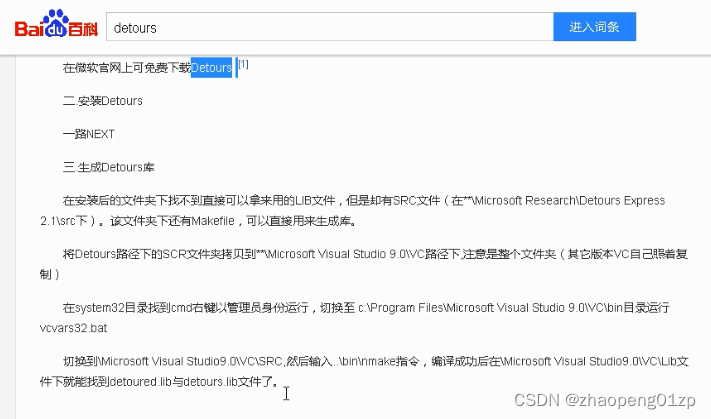The image size is (711, 419).
Task: Click the text 在微软官网上可免费下载
Action: [127, 68]
